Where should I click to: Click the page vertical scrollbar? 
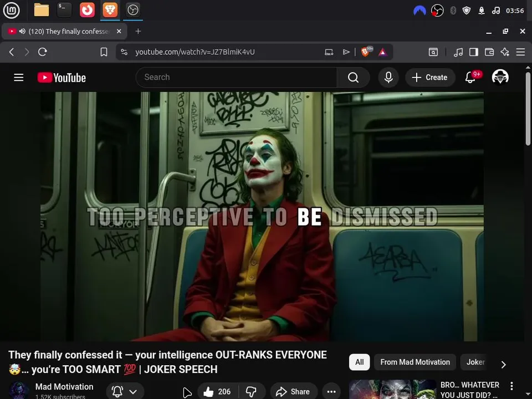pyautogui.click(x=528, y=109)
